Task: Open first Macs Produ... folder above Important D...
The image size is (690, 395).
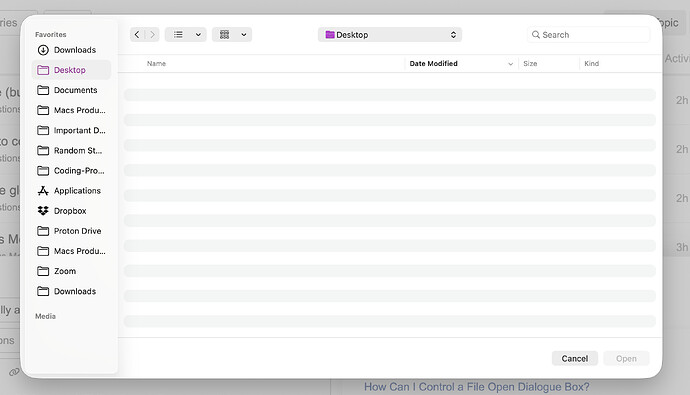Action: pos(71,110)
